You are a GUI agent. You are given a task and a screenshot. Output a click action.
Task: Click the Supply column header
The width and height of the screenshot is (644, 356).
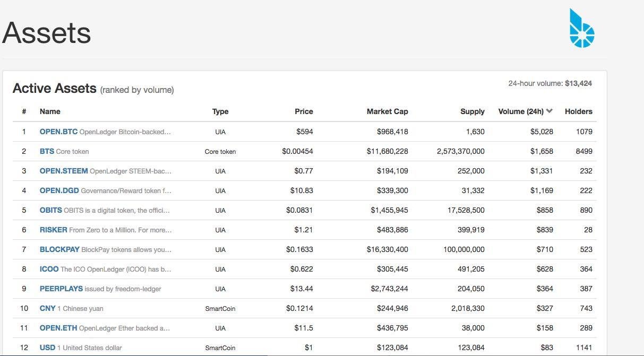(472, 111)
